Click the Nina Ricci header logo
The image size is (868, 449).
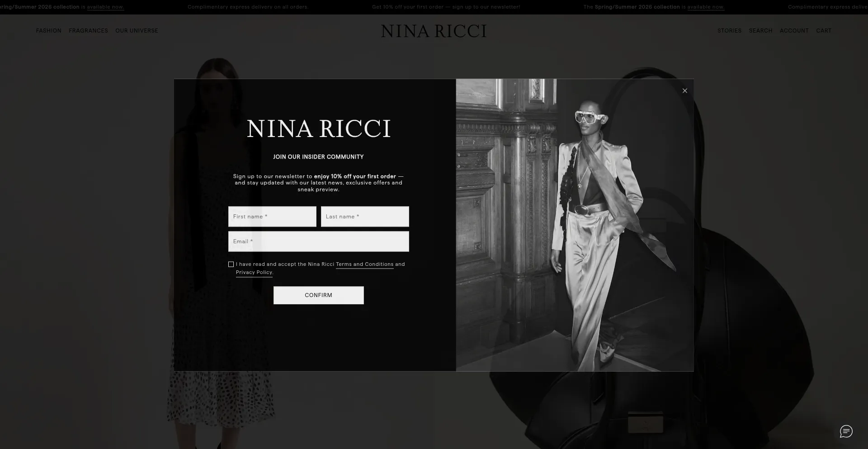pyautogui.click(x=434, y=31)
